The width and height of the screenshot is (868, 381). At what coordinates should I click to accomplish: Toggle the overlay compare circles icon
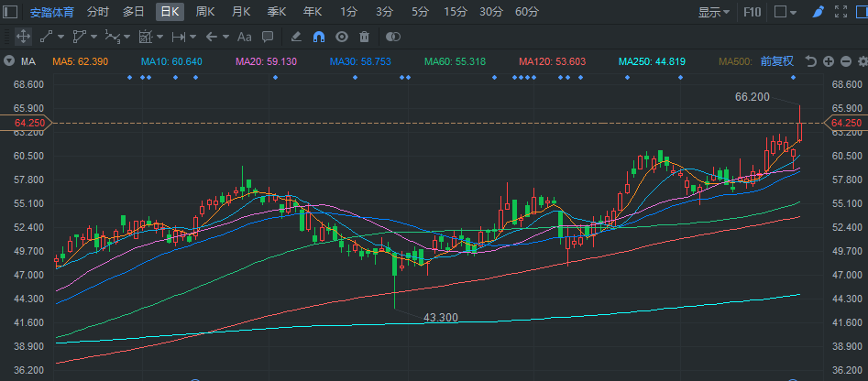393,37
